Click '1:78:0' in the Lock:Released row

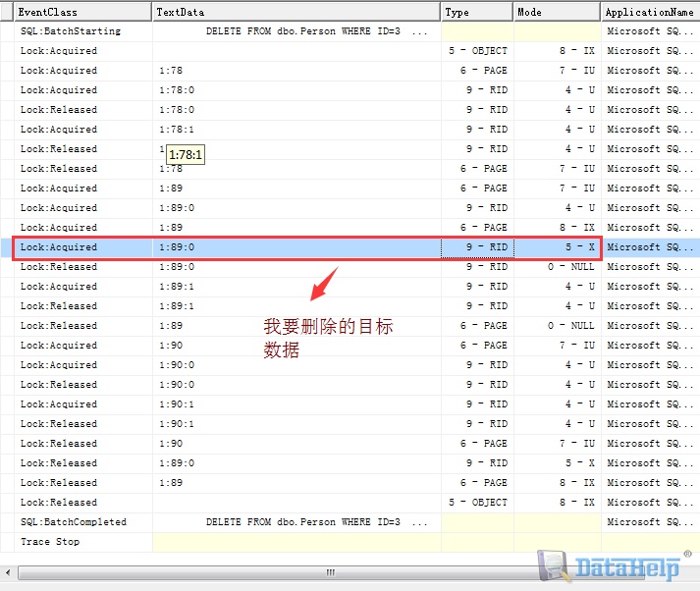177,110
